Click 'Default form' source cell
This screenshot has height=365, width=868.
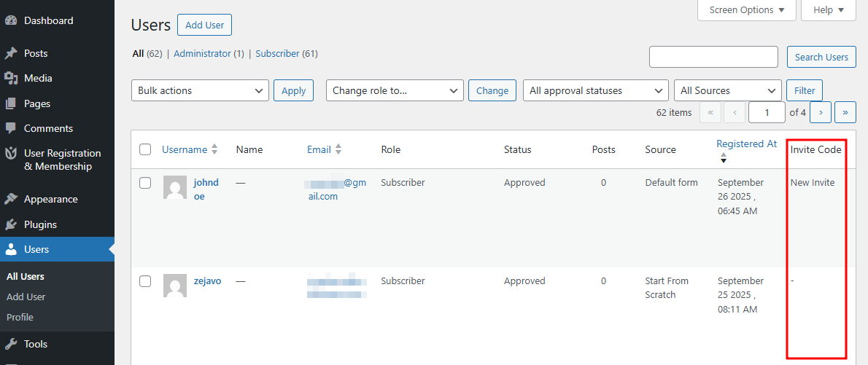pos(672,182)
